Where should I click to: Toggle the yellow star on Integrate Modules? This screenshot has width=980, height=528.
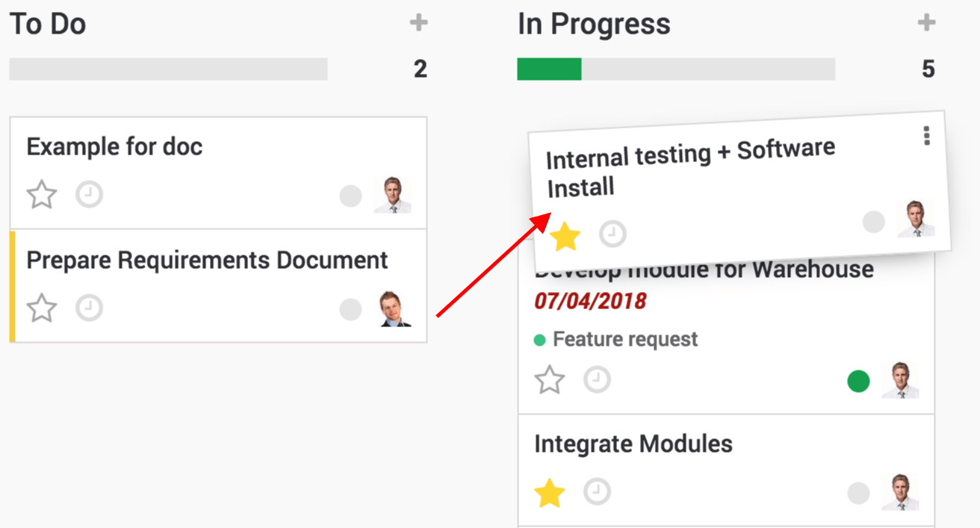click(x=549, y=492)
